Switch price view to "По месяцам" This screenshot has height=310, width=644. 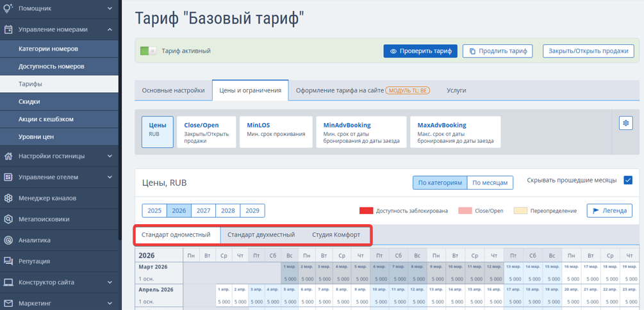tap(490, 183)
